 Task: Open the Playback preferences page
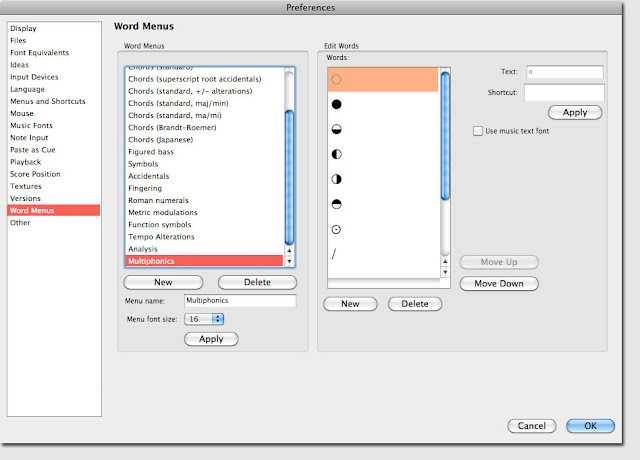(x=26, y=162)
